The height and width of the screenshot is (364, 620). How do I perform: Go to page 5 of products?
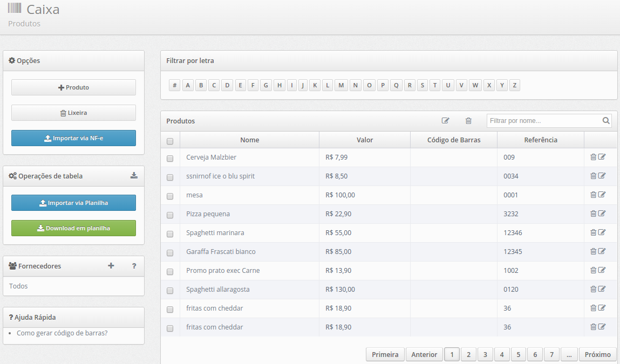point(519,354)
